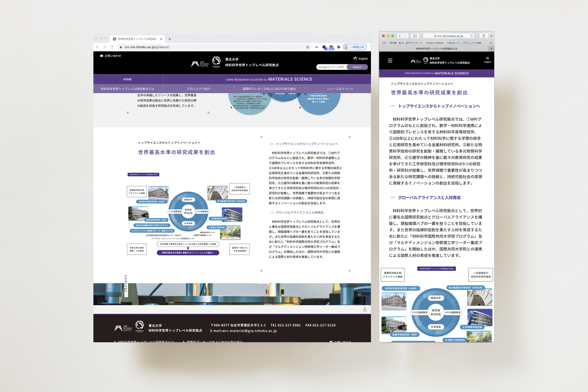This screenshot has height=392, width=588.
Task: Open the LEXUS プロジェクト詳細 bookmark
Action: coord(464,43)
